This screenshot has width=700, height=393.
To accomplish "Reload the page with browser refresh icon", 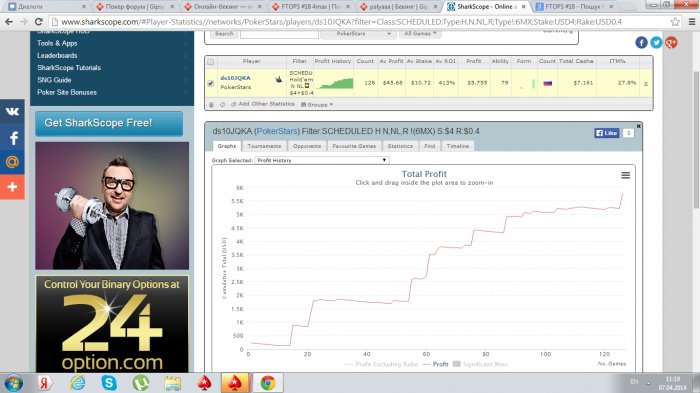I will (39, 21).
